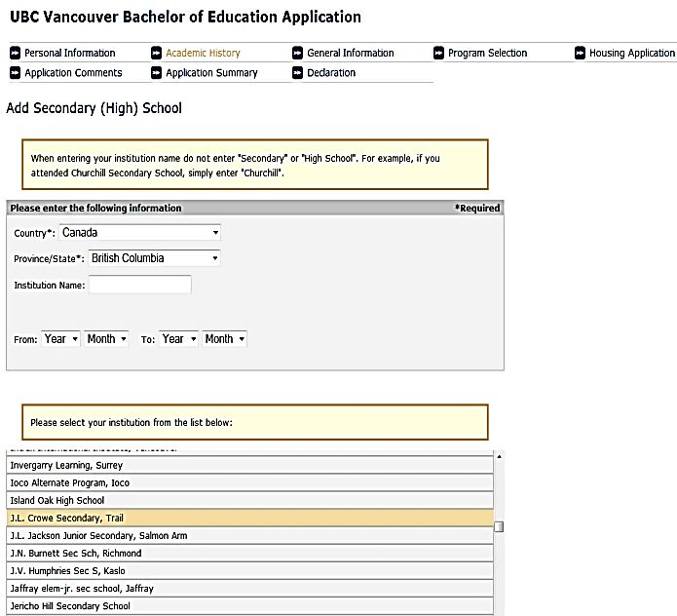Choose Island Oak High School

(x=250, y=501)
